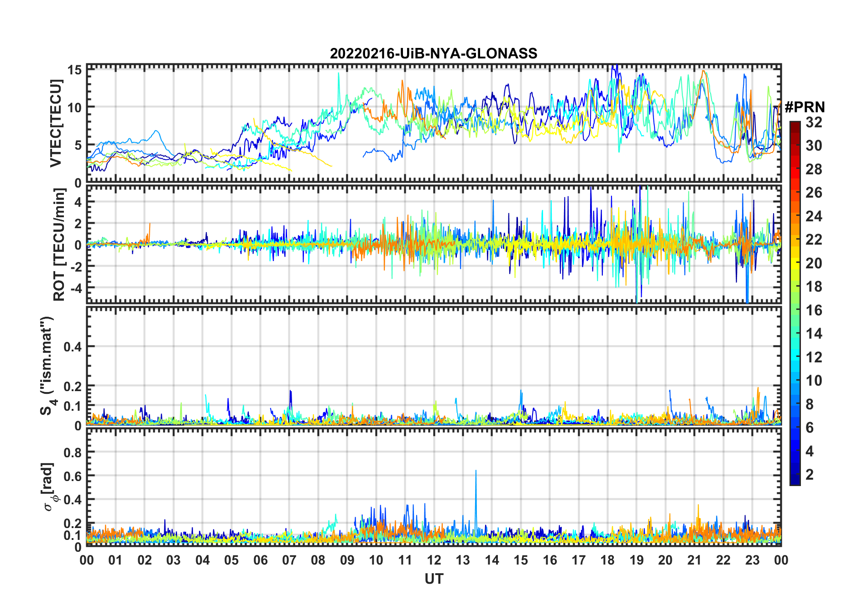The image size is (868, 607).
Task: Click the 13 hour tick label on the UT axis
Action: [463, 560]
